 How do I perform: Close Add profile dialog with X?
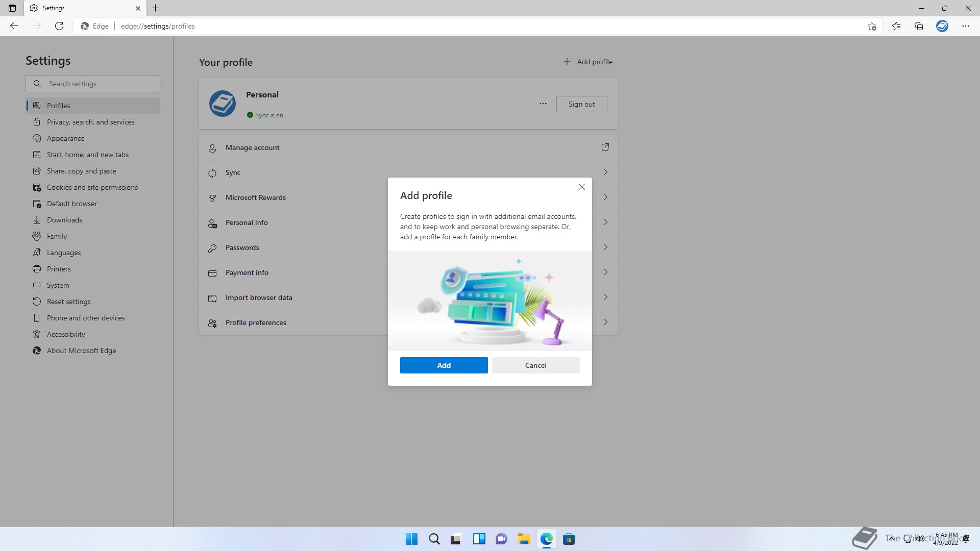[581, 187]
